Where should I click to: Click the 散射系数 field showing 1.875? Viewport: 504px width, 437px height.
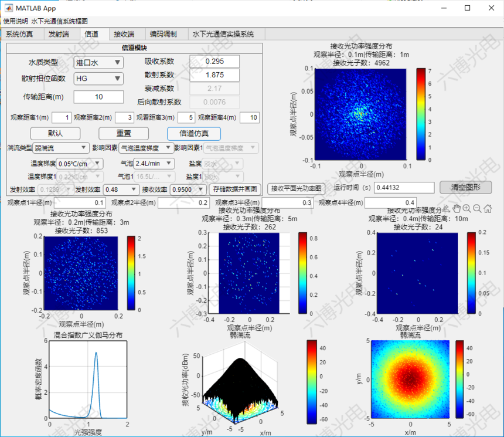pyautogui.click(x=214, y=75)
